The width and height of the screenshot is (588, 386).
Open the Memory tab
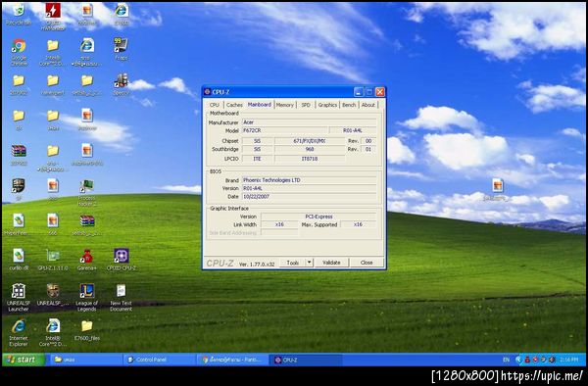pyautogui.click(x=285, y=105)
